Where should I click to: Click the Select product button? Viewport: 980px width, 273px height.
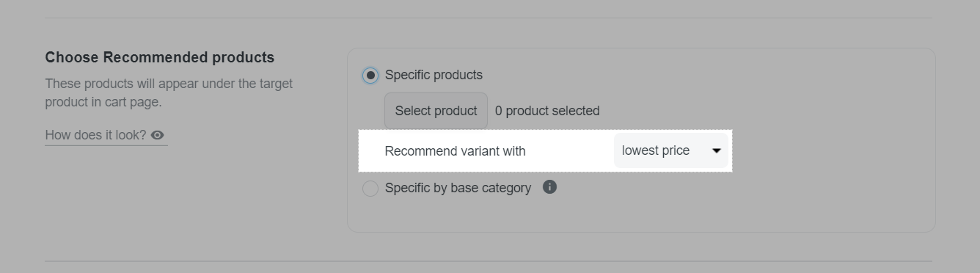(x=436, y=111)
